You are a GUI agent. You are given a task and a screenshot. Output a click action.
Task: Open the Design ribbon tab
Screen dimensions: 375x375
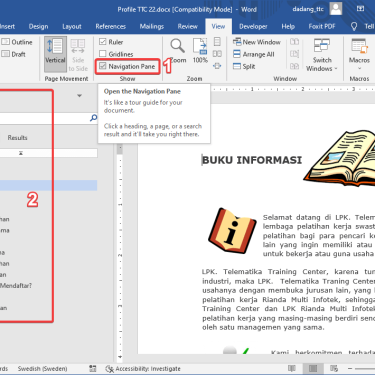(38, 26)
